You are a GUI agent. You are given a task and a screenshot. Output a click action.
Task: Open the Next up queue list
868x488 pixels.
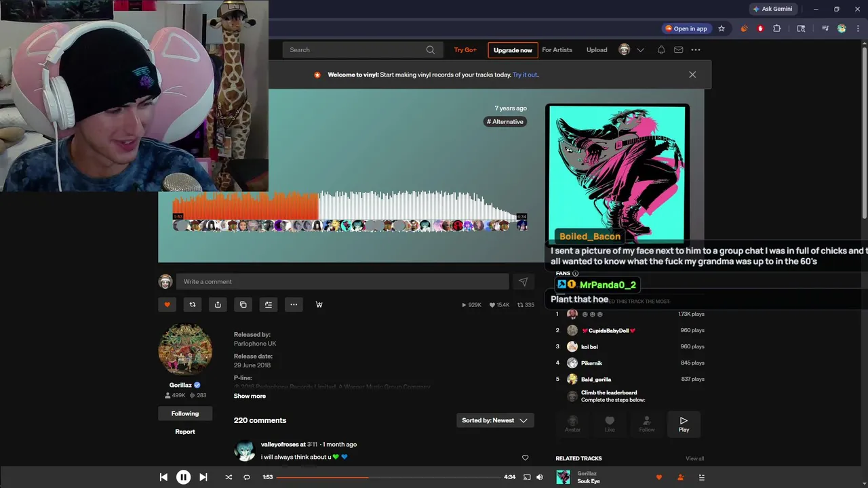point(702,477)
